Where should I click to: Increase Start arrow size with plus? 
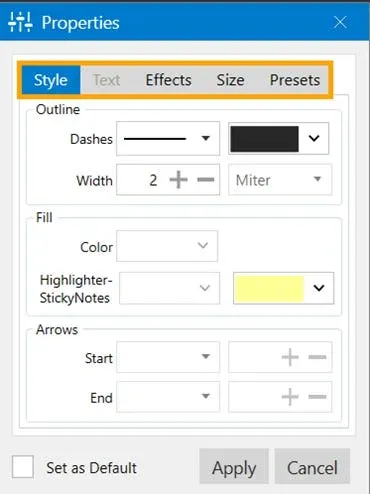(x=290, y=357)
